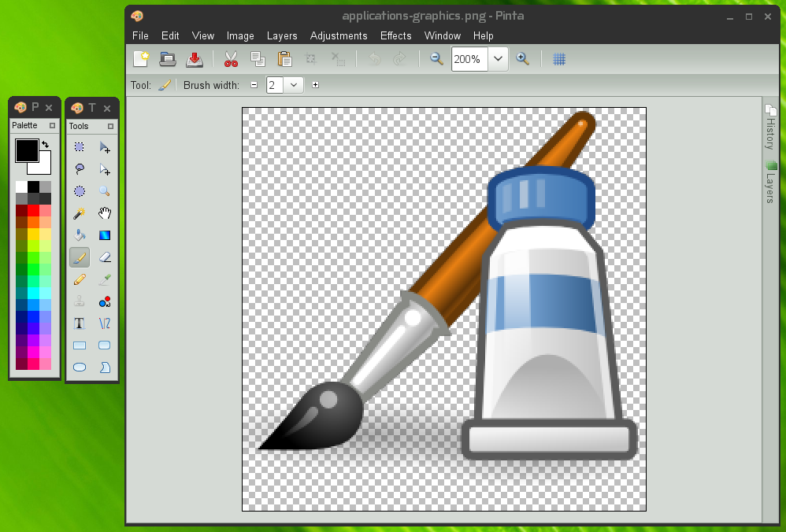Select the Zoom magnifier tool
The image size is (786, 532).
(x=104, y=191)
